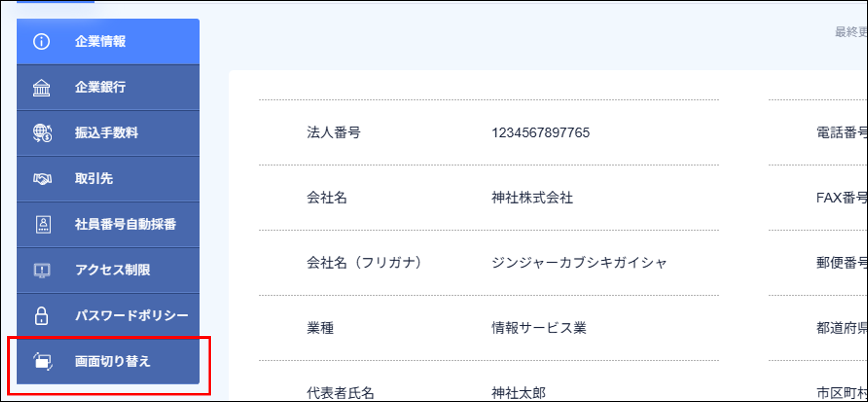Image resolution: width=868 pixels, height=402 pixels.
Task: Open the 企業情報 menu item
Action: pyautogui.click(x=100, y=41)
